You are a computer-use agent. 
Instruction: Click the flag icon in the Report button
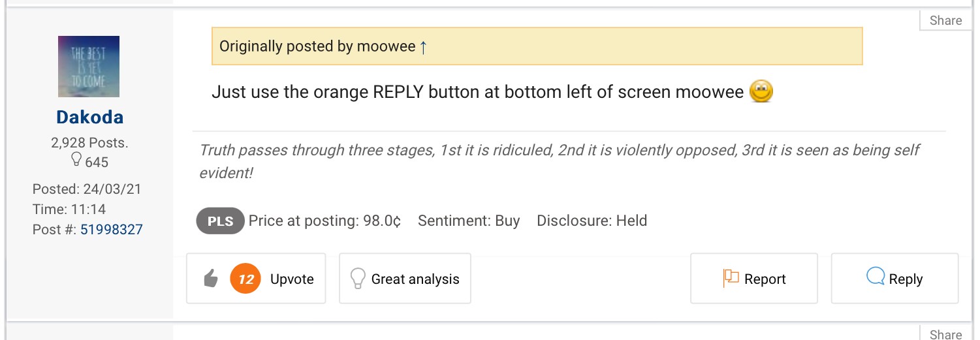click(x=730, y=279)
